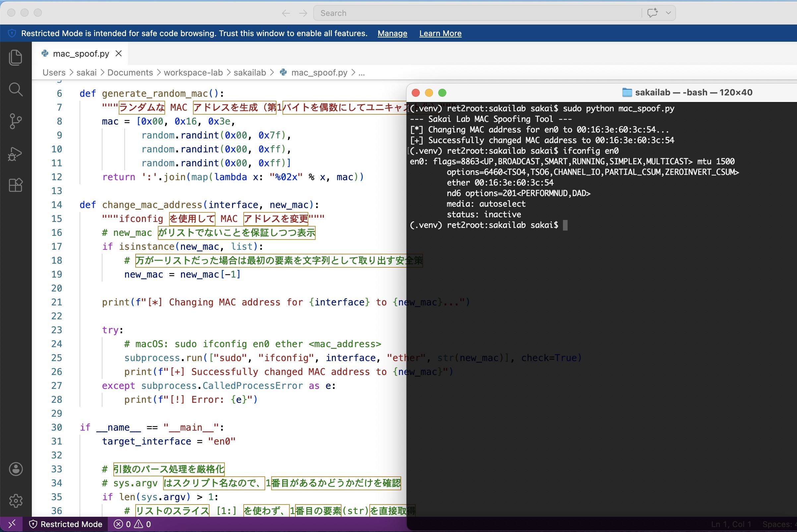797x532 pixels.
Task: Click the remote window status icon
Action: coord(11,524)
